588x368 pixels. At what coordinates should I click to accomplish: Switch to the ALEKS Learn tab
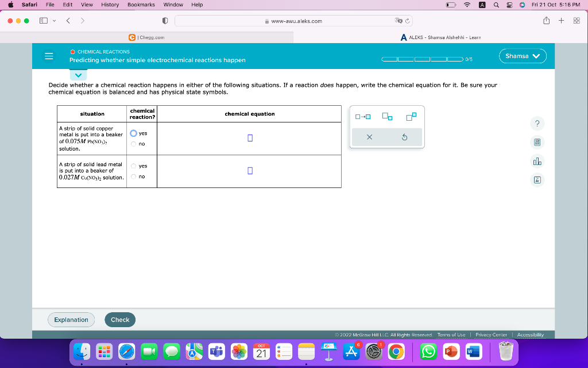click(x=440, y=37)
